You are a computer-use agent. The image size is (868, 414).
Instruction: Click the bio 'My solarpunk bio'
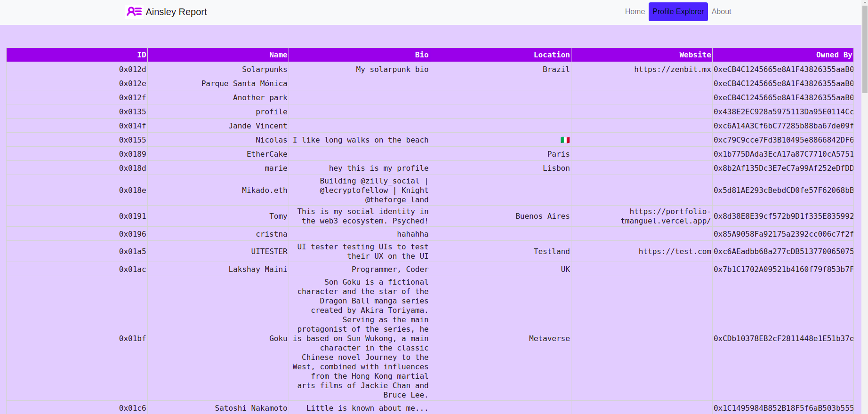[392, 69]
